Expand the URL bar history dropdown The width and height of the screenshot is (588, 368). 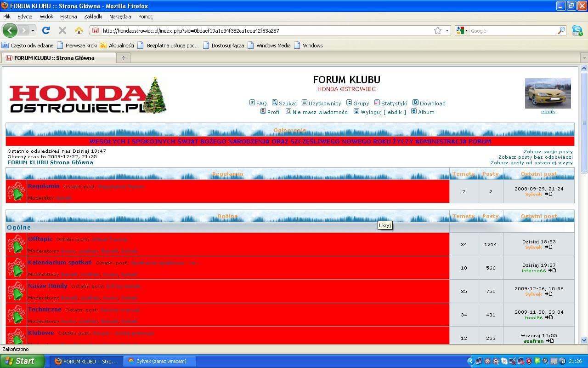point(447,31)
